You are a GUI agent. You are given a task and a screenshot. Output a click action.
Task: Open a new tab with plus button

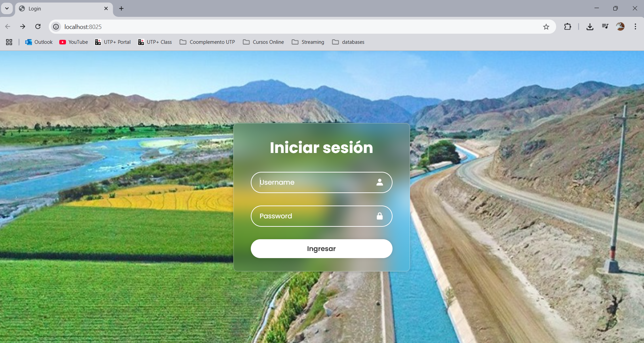click(122, 8)
